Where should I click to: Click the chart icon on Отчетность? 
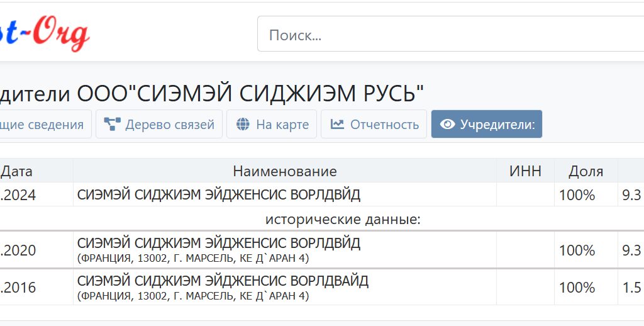point(337,125)
